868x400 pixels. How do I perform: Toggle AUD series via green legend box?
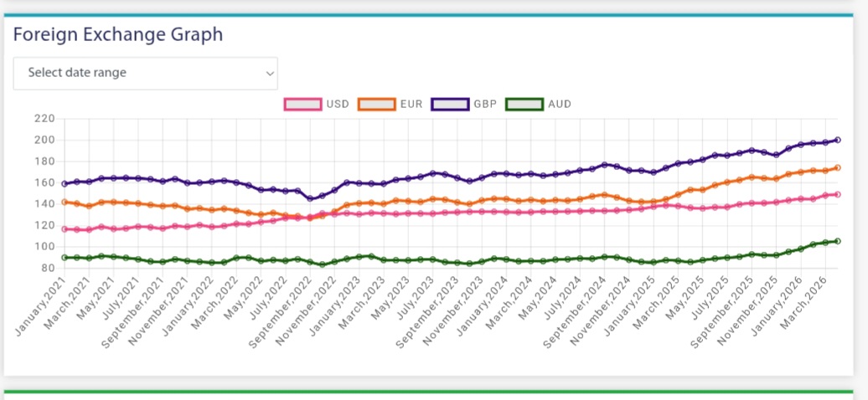(524, 105)
